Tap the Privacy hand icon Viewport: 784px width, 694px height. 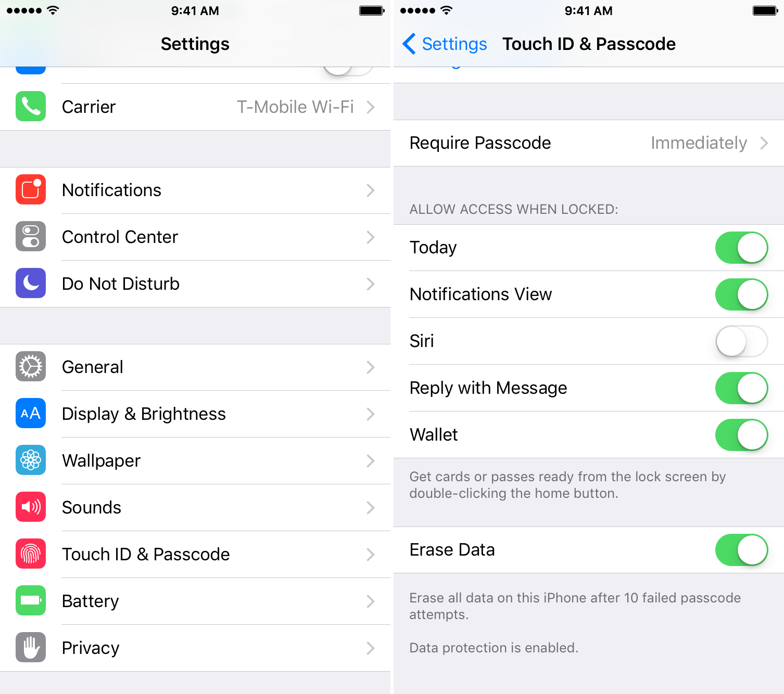pos(31,647)
